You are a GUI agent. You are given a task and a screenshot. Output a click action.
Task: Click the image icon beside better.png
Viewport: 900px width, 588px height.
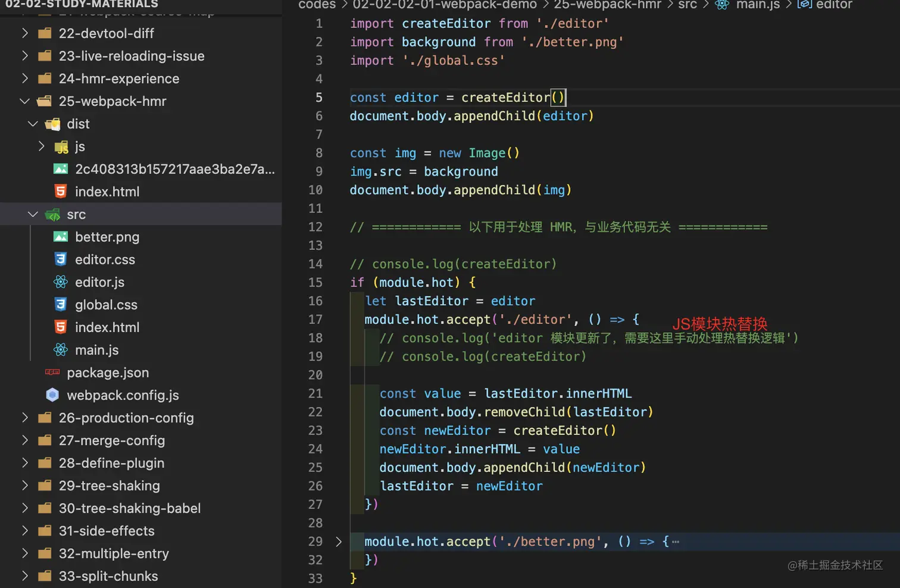point(61,237)
